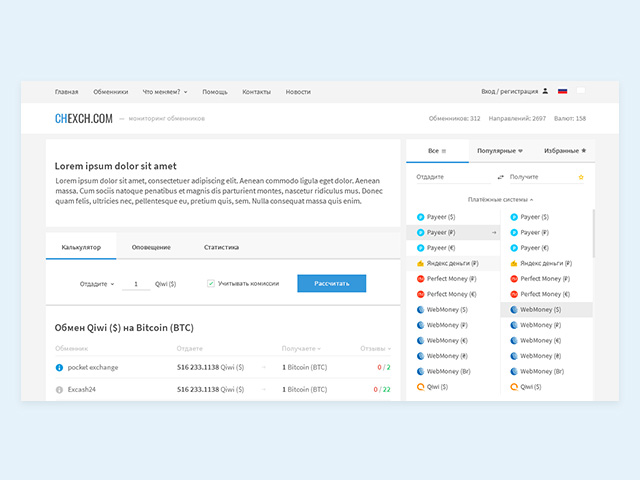This screenshot has width=640, height=480.
Task: Click the WebMoney (€) icon in the right list
Action: (x=514, y=341)
